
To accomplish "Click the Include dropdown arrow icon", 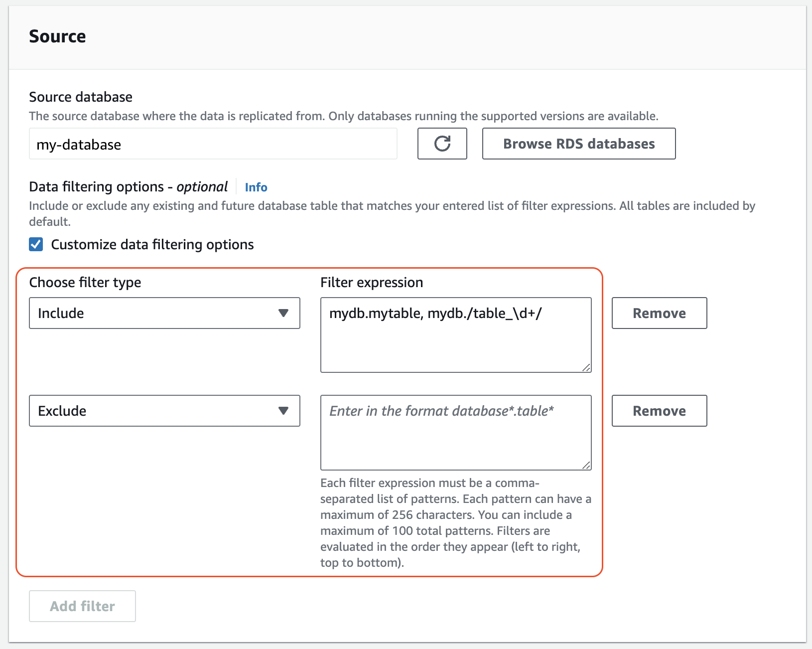I will pos(283,313).
